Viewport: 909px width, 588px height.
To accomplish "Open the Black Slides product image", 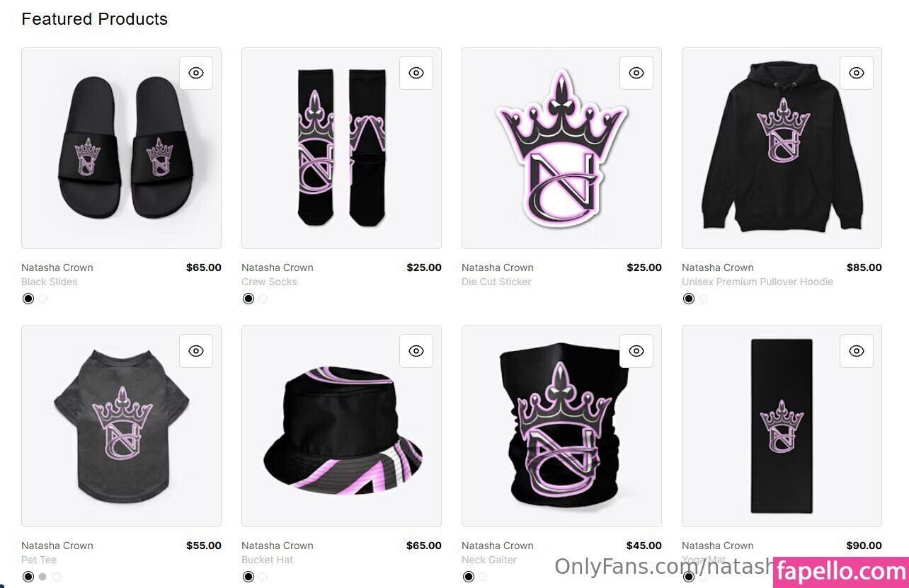I will coord(121,148).
